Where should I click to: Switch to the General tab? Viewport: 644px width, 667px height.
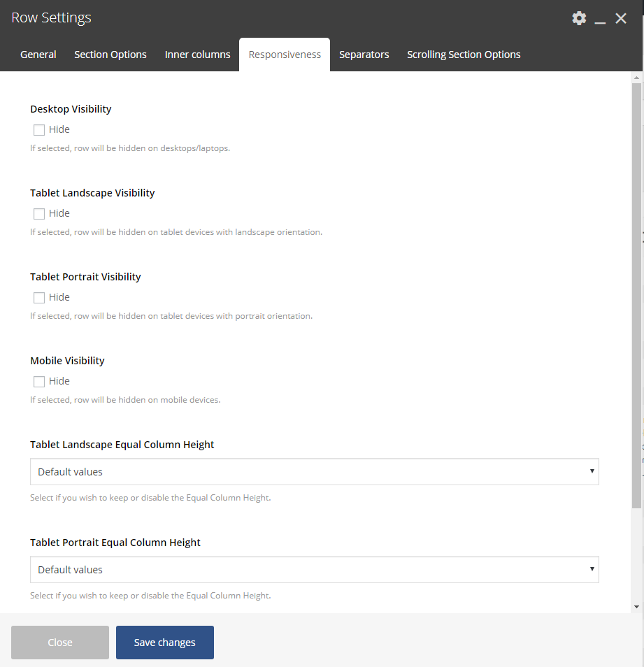pos(38,55)
